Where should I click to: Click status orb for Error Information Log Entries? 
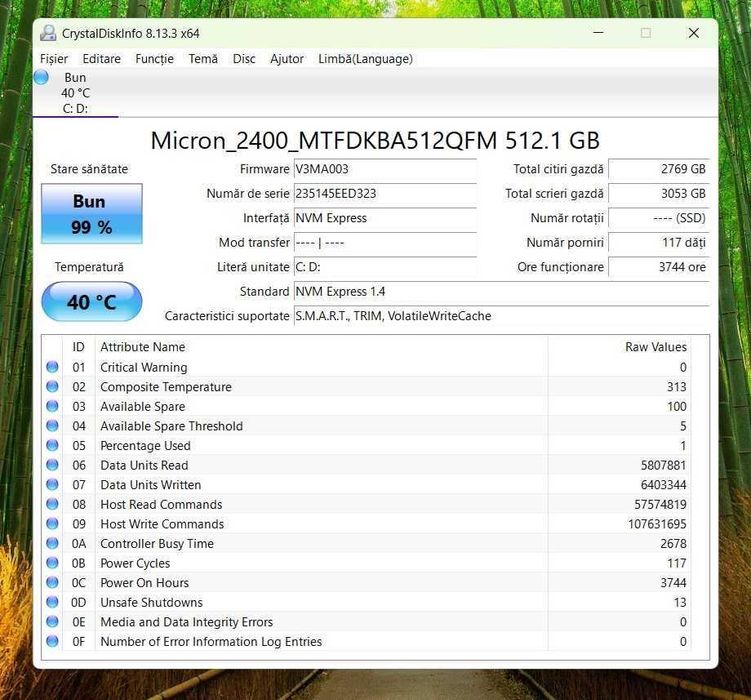point(52,642)
